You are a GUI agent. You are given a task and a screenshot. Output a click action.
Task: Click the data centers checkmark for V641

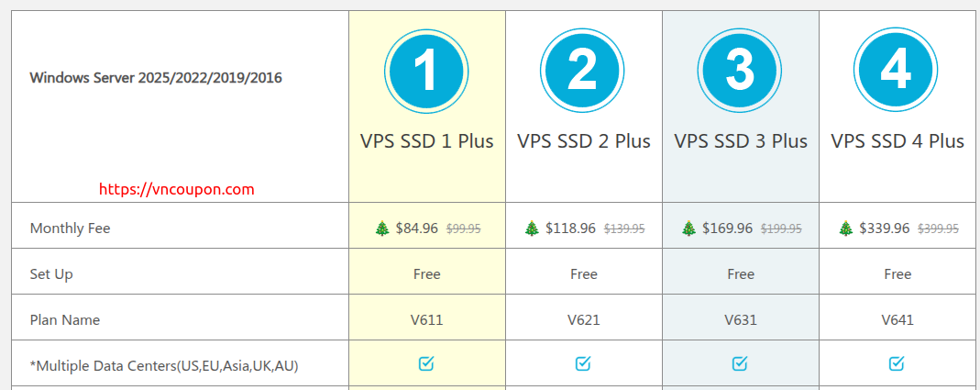point(897,364)
